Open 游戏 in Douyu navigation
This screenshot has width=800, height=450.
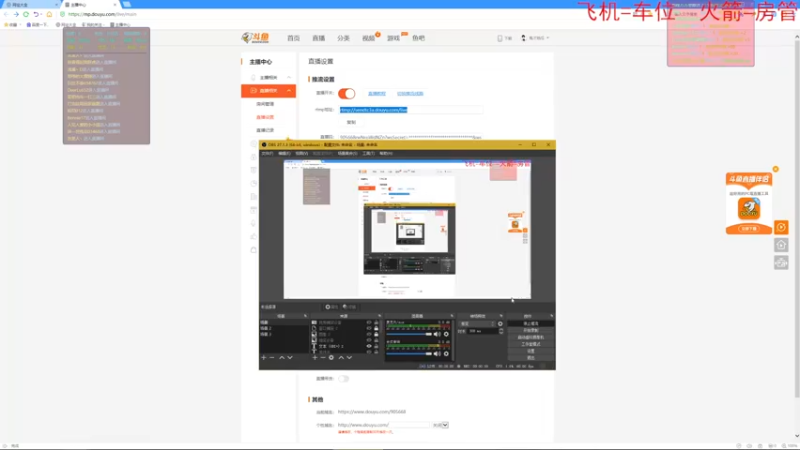(x=393, y=38)
